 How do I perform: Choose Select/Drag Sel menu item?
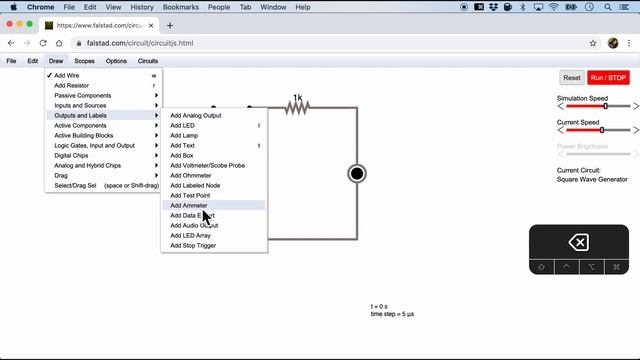(103, 185)
